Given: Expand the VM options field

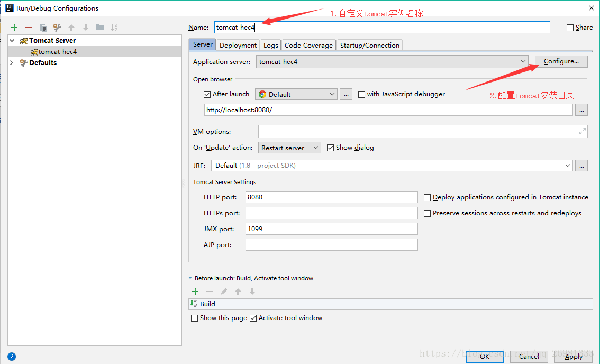Looking at the screenshot, I should 582,132.
